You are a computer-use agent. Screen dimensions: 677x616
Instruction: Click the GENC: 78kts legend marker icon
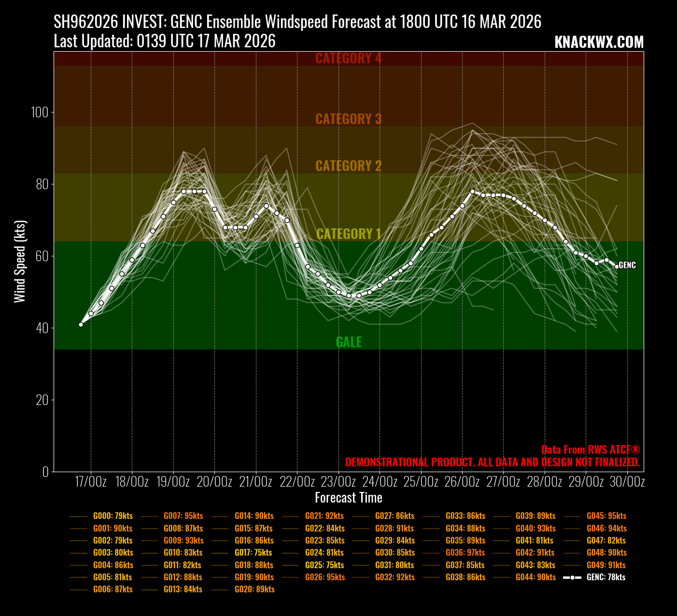click(572, 577)
